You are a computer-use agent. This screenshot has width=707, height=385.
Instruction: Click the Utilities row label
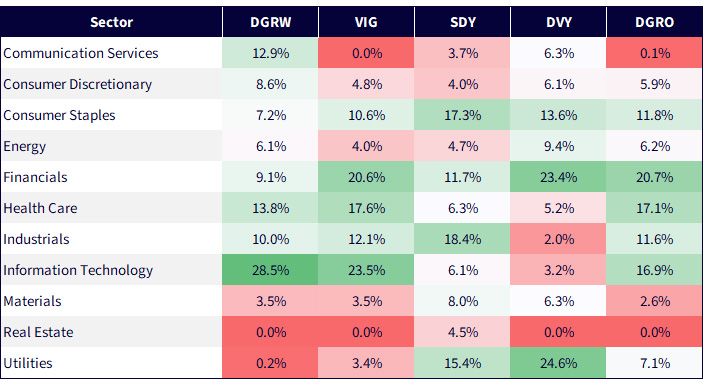click(28, 363)
